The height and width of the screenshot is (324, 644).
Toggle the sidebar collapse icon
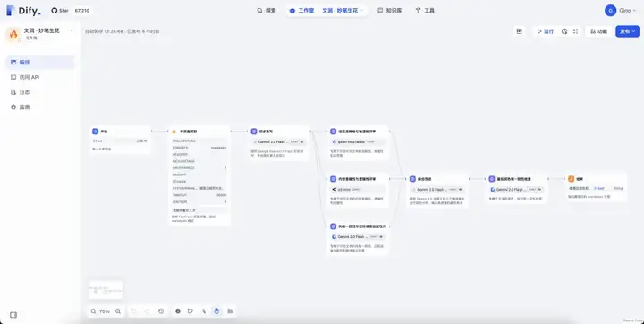[x=13, y=315]
